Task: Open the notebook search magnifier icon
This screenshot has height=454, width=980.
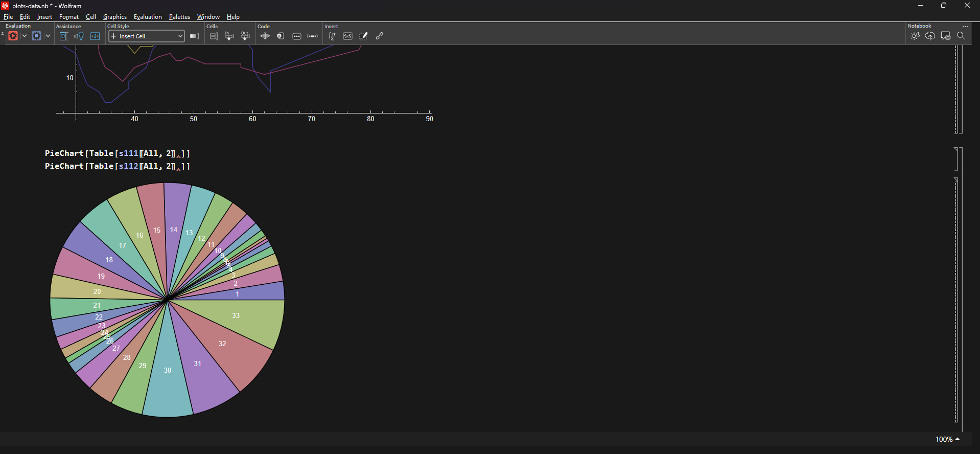Action: [961, 36]
